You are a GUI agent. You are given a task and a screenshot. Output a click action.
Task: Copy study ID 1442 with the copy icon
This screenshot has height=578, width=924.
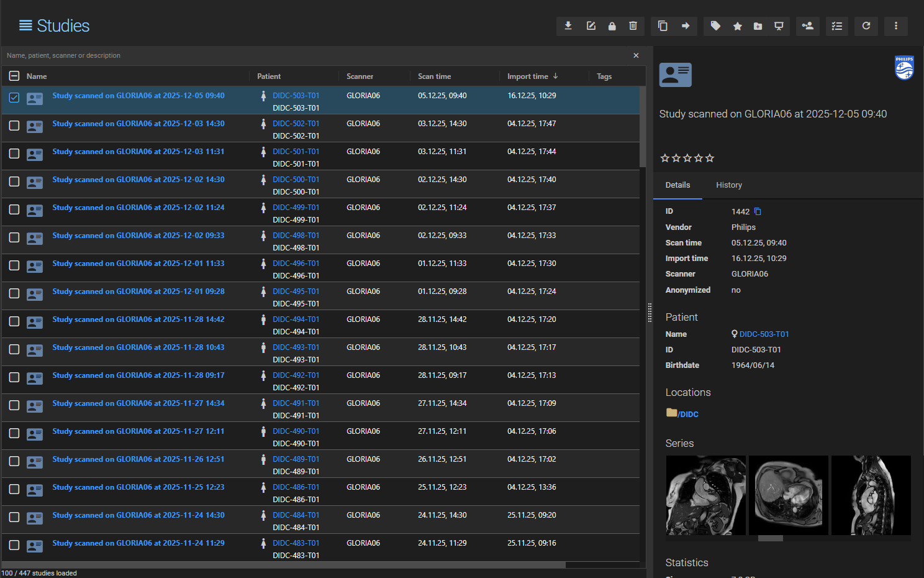[758, 211]
